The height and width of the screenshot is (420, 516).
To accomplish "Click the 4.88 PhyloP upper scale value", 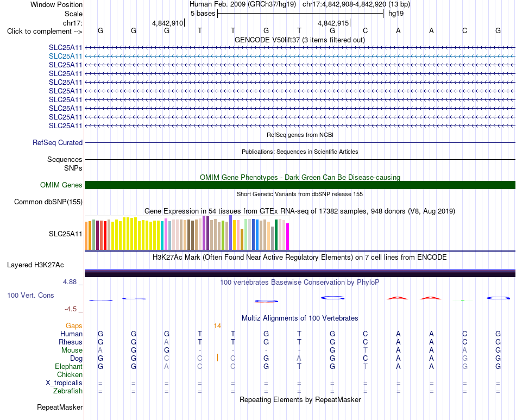I will [70, 282].
